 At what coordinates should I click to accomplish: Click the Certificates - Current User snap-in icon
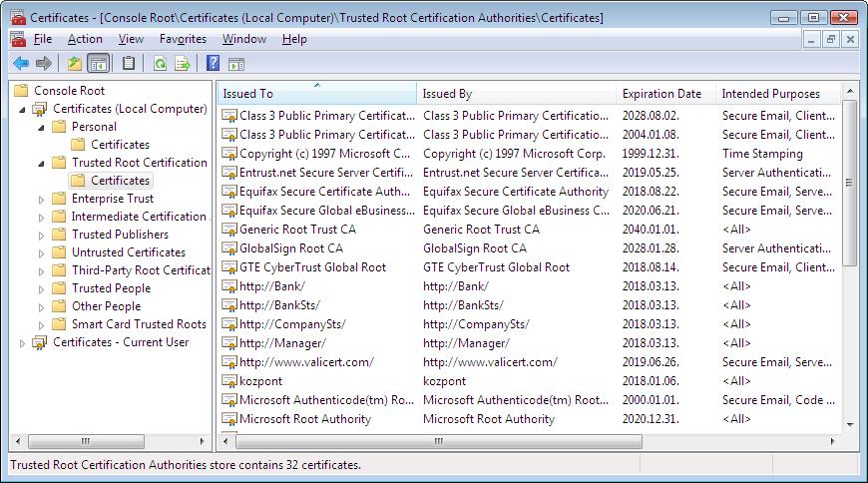pyautogui.click(x=39, y=342)
